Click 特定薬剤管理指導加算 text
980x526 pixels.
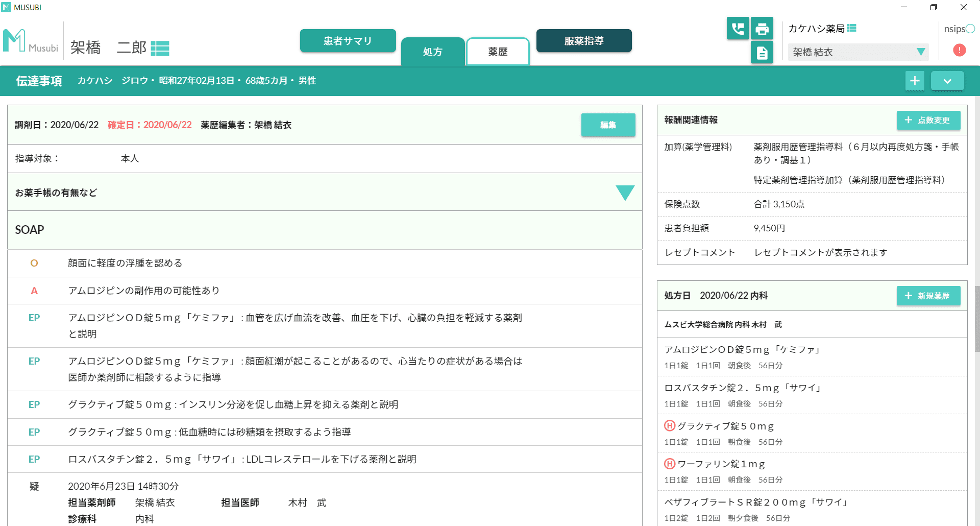pos(851,180)
